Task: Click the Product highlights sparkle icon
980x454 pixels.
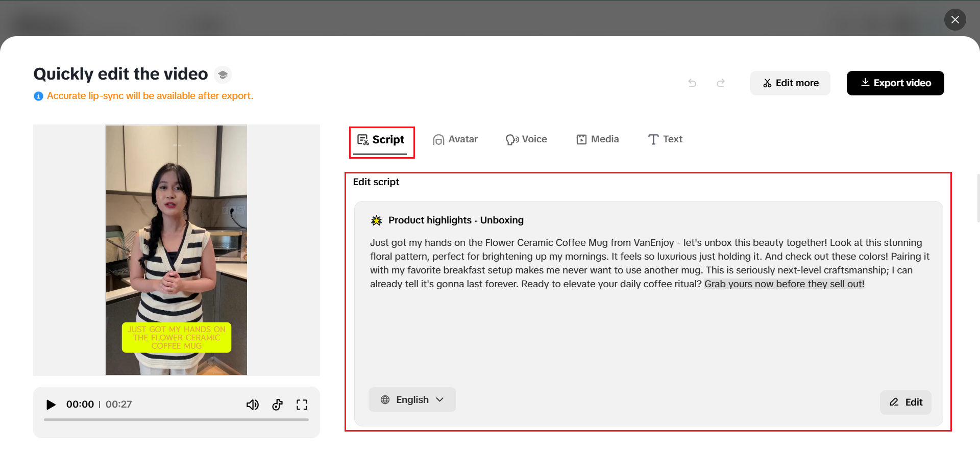Action: coord(376,220)
